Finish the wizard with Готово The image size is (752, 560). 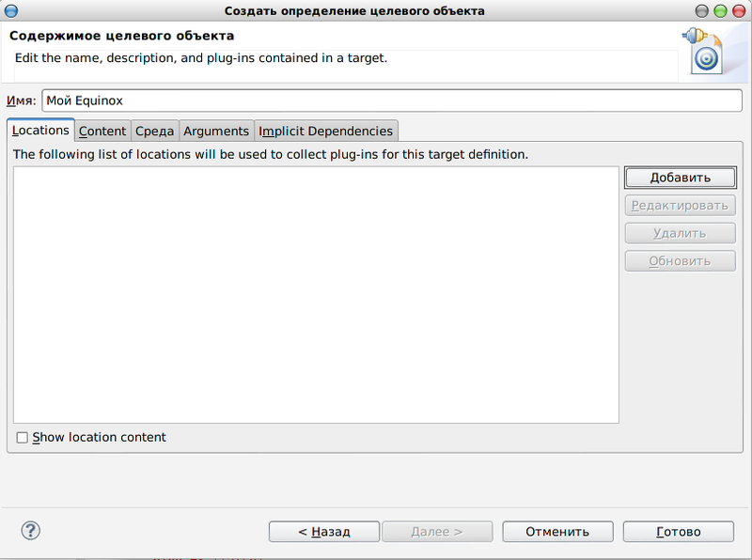[679, 532]
